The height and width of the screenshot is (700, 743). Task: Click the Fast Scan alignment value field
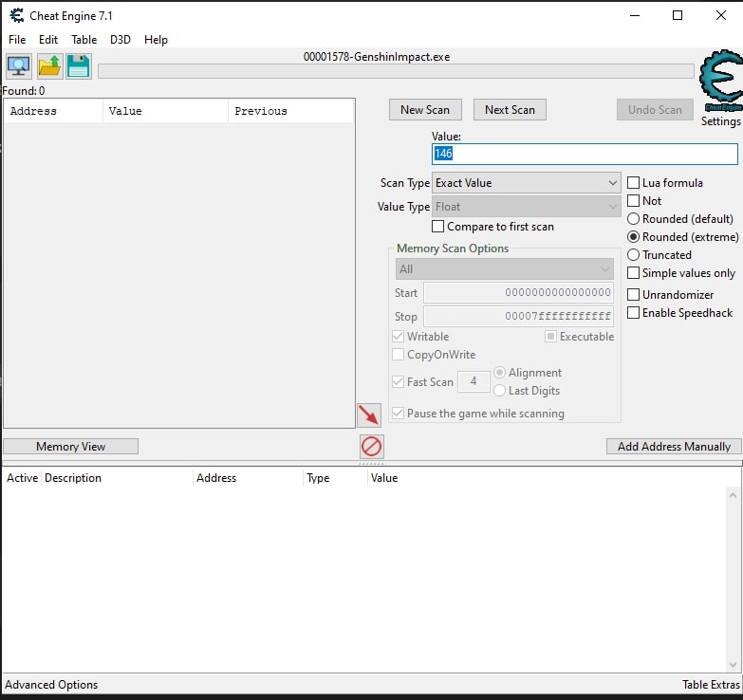(474, 381)
